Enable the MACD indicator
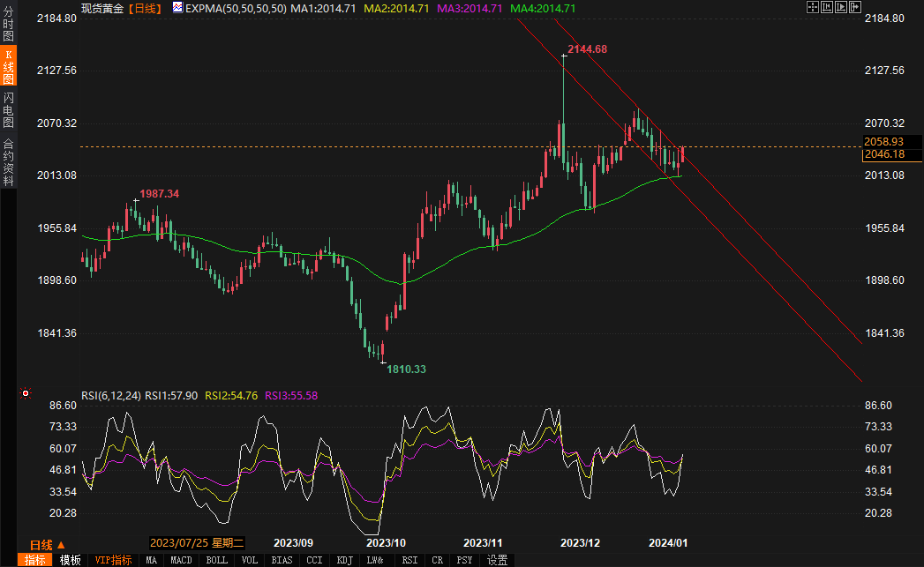Viewport: 924px width, 567px height. pyautogui.click(x=181, y=560)
